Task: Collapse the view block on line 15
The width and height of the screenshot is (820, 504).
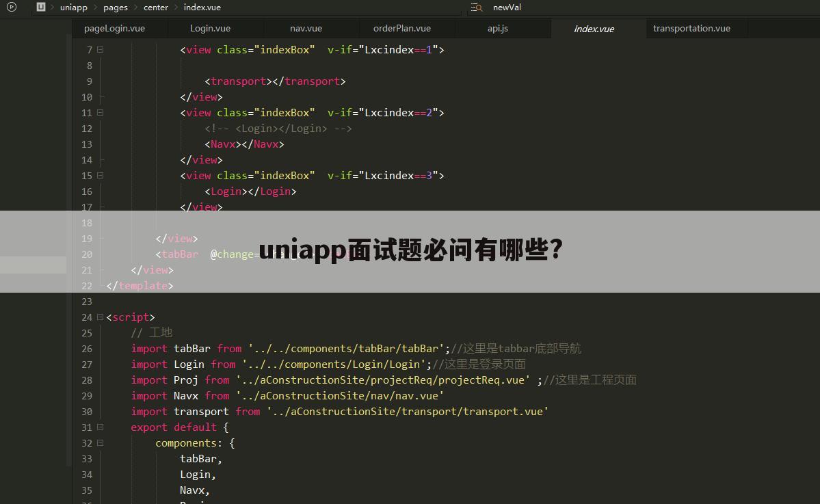Action: click(98, 175)
